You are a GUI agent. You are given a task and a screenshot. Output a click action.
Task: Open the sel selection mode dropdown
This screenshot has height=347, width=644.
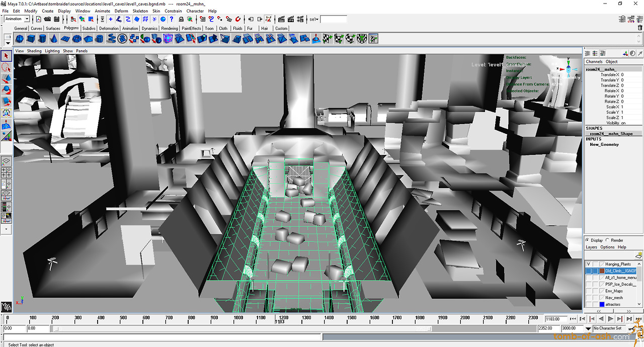pos(314,19)
